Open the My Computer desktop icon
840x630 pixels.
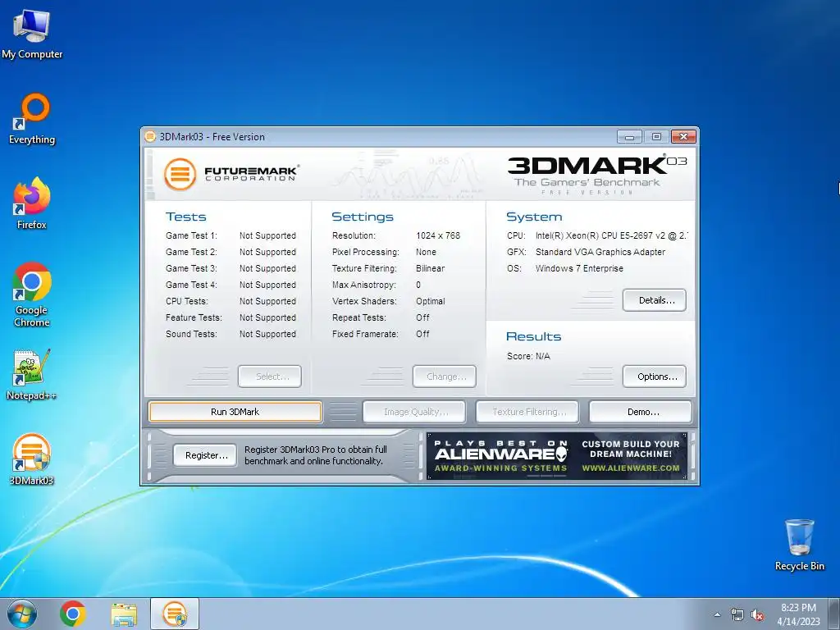pos(32,34)
